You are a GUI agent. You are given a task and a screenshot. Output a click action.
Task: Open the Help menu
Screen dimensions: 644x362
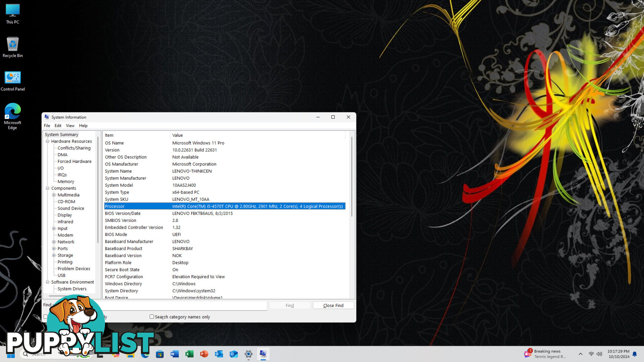coord(83,126)
